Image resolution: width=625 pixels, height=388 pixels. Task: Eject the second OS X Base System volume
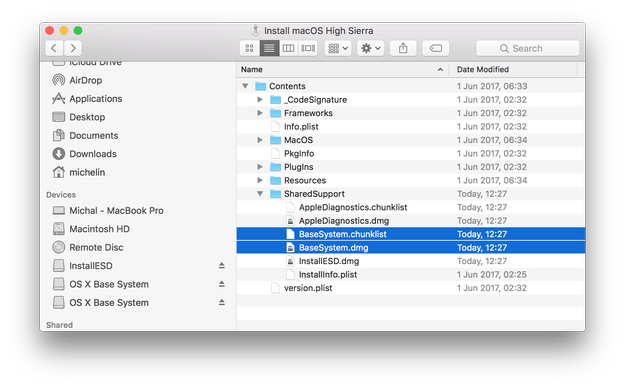tap(222, 302)
